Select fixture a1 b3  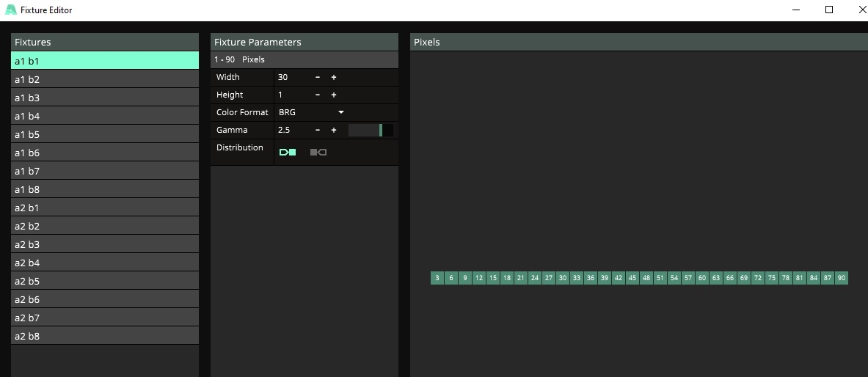pos(105,98)
